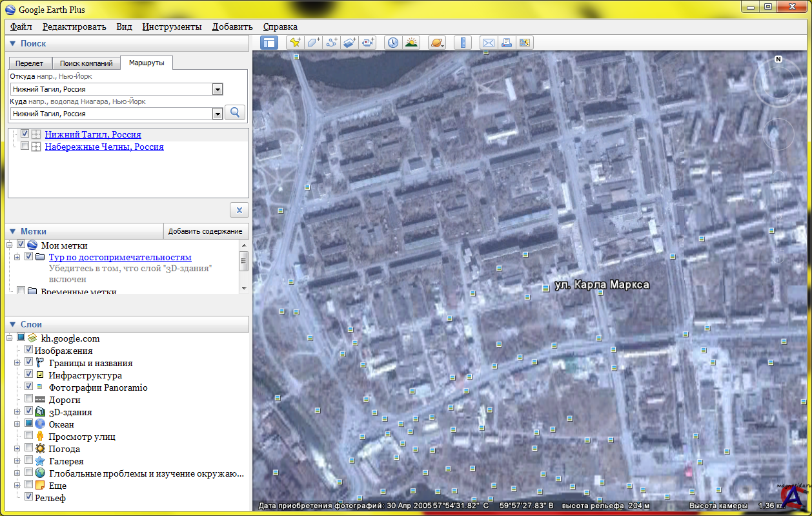Switch to the Перелет tab
Image resolution: width=812 pixels, height=516 pixels.
(x=30, y=63)
